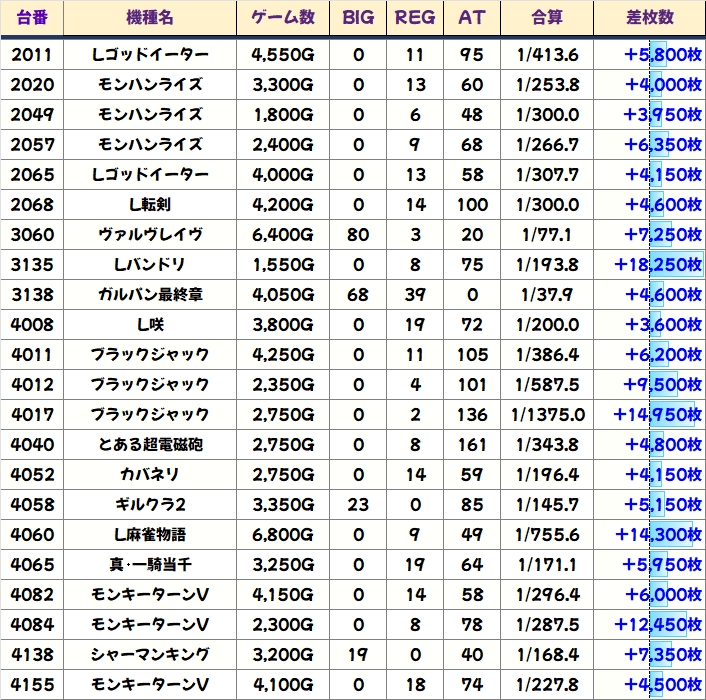
Task: Click BIG count 23 for ギルクラ2
Action: click(358, 505)
